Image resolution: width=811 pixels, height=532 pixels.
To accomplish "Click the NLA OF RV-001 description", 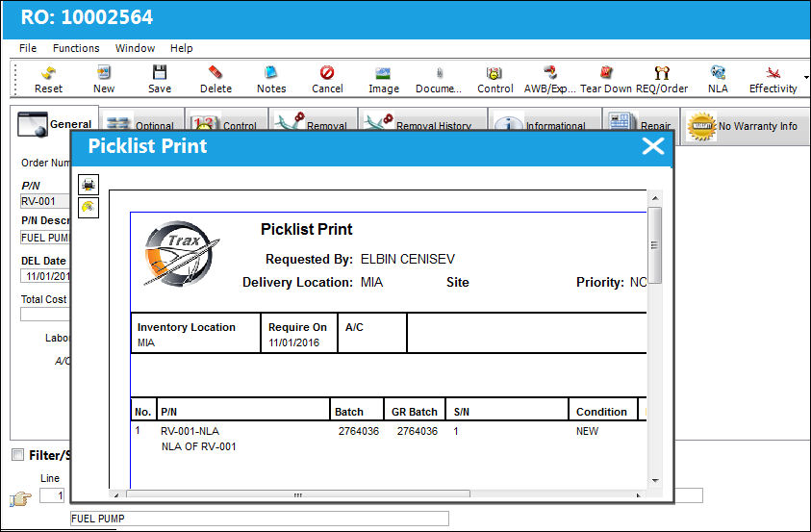I will click(198, 446).
